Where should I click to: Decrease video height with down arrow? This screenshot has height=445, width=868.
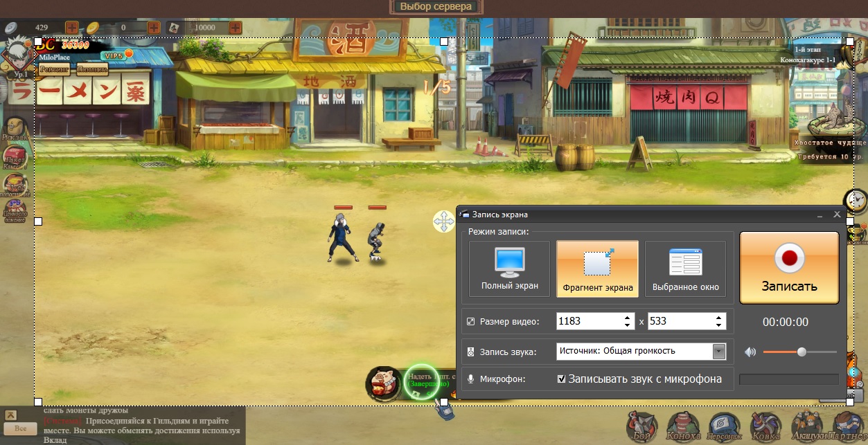point(718,325)
